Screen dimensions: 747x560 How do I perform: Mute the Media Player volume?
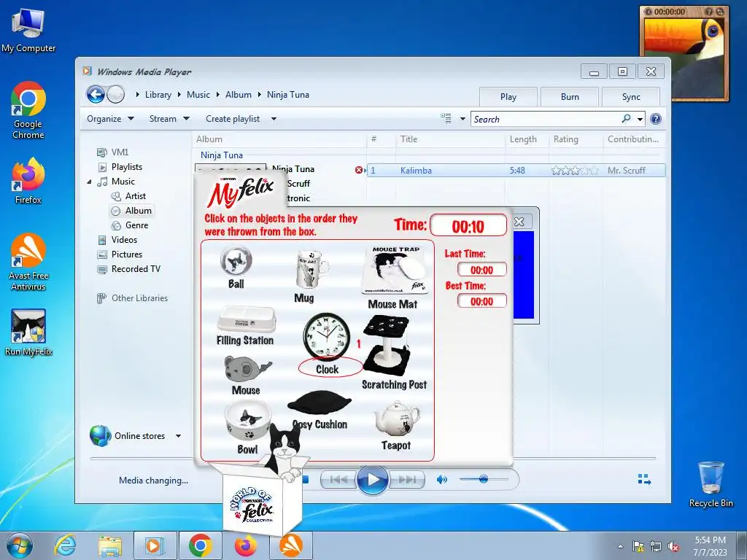click(441, 480)
